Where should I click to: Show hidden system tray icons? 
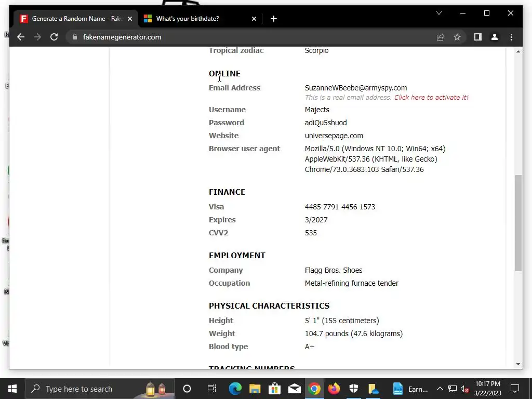point(440,389)
